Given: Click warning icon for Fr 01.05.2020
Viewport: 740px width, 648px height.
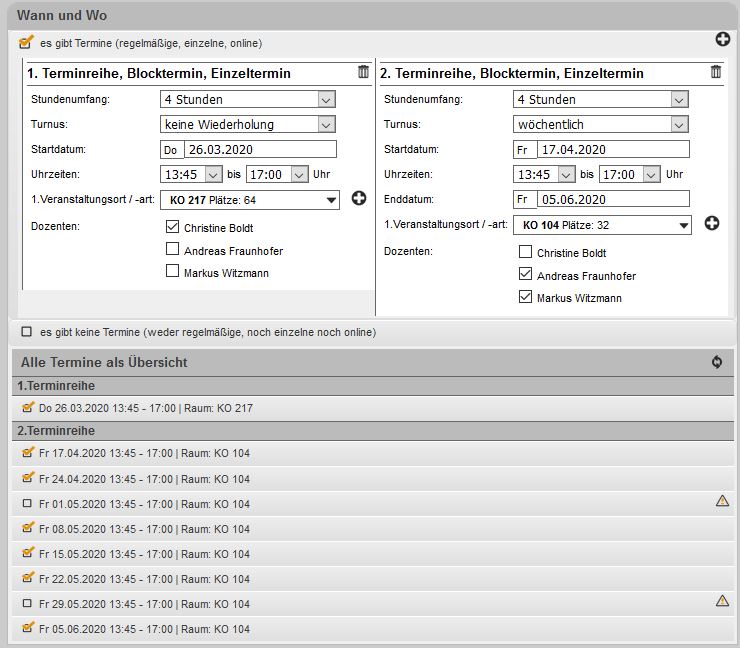Looking at the screenshot, I should click(x=722, y=501).
